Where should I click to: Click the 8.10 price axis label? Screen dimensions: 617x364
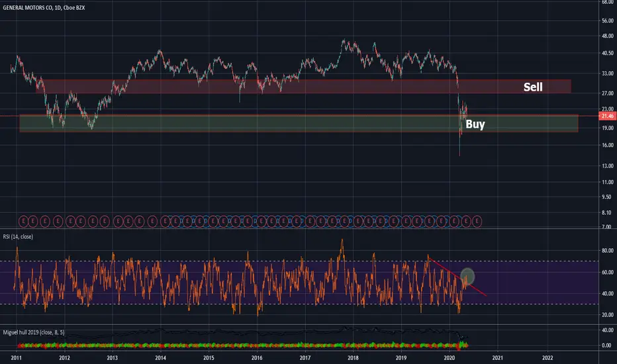coord(607,212)
